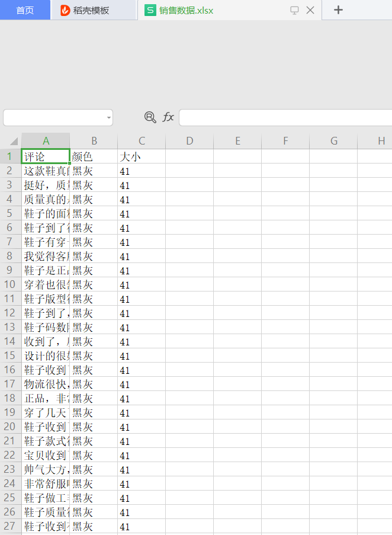Open a new tab with plus button
392x535 pixels.
338,10
